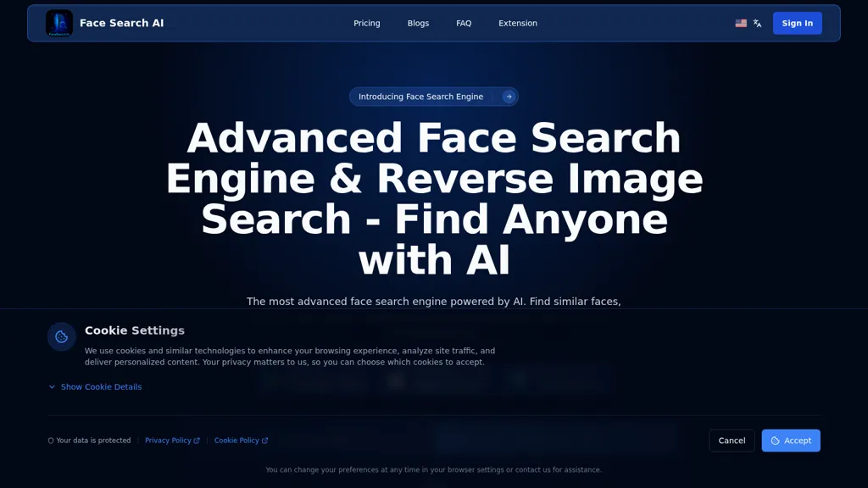Open the FAQ menu item

pos(464,23)
